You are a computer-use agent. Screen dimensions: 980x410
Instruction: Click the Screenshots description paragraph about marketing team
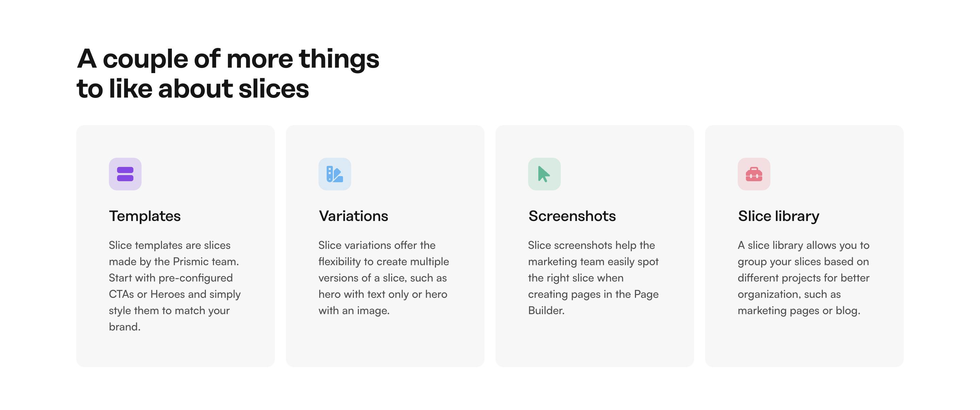[x=593, y=278]
